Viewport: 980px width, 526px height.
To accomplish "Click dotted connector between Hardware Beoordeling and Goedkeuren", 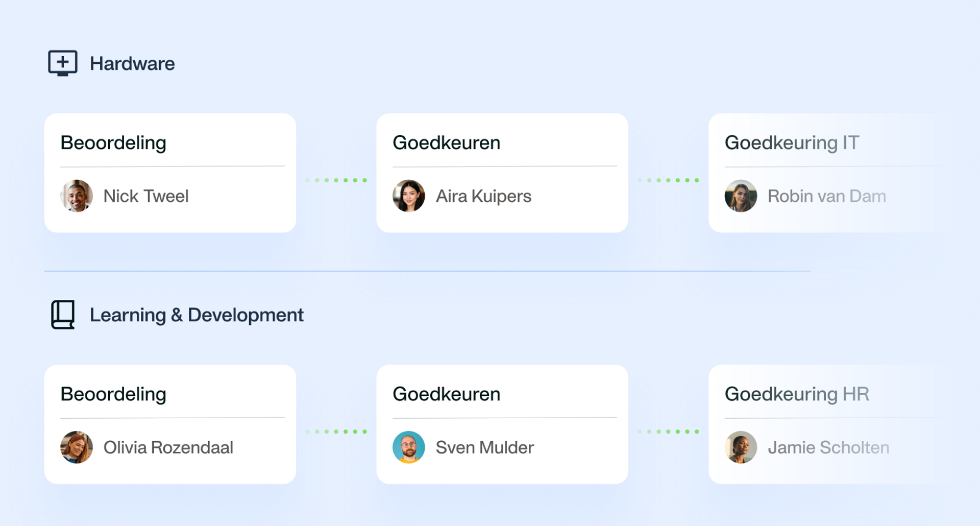I will [x=336, y=180].
